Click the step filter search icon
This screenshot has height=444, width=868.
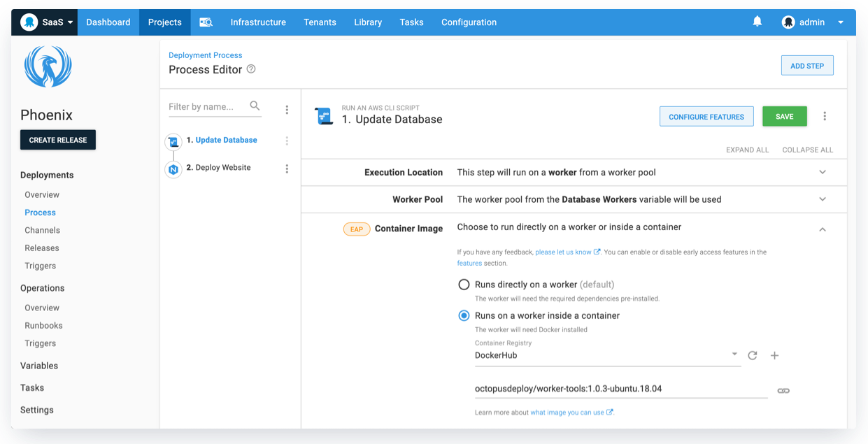click(255, 106)
